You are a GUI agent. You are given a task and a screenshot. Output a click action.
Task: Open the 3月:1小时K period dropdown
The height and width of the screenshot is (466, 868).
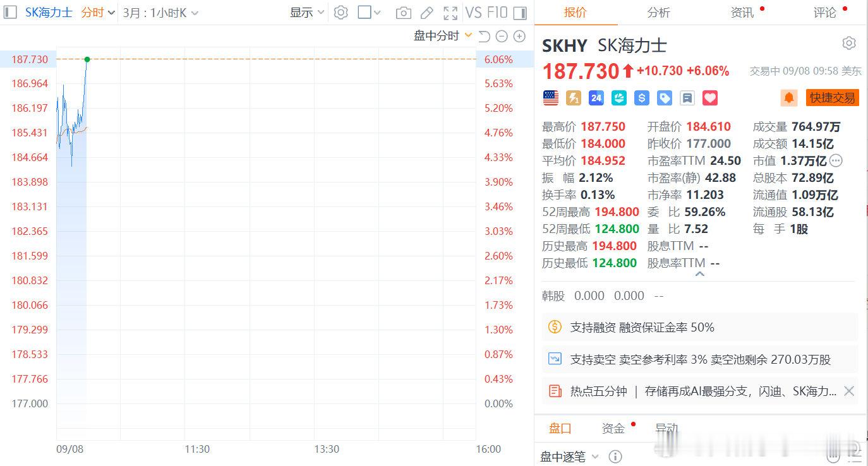point(160,13)
